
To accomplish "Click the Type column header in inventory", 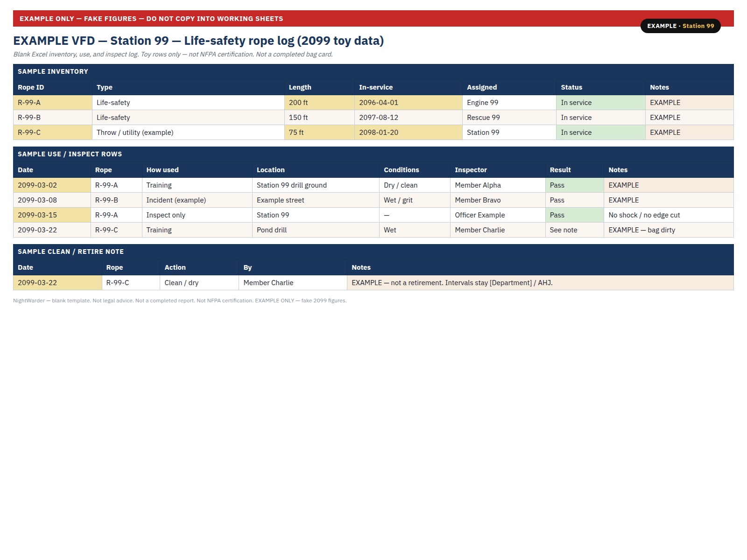I will 188,87.
